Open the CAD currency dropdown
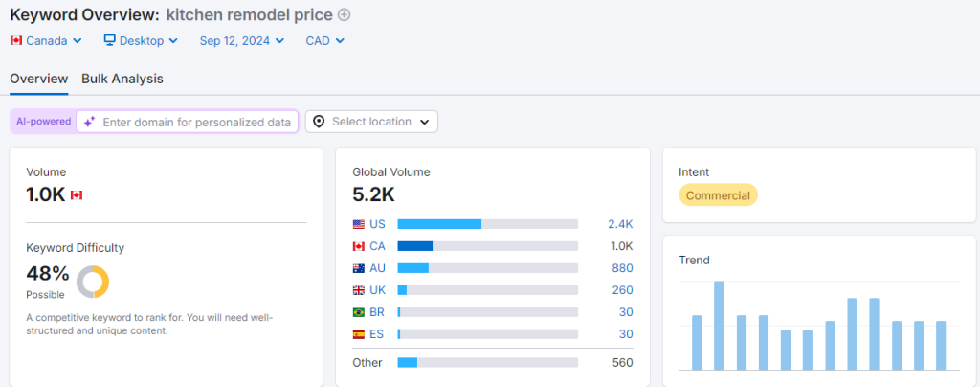This screenshot has height=387, width=980. 325,40
